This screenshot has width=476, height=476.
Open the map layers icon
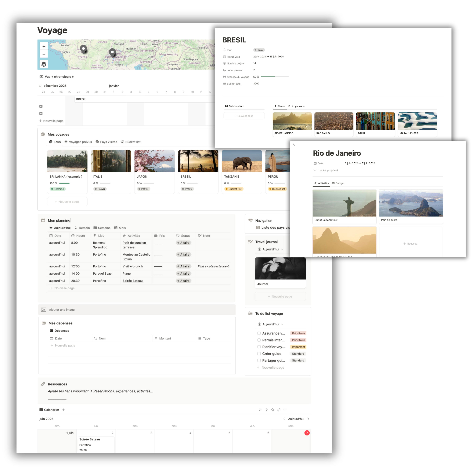[x=44, y=64]
